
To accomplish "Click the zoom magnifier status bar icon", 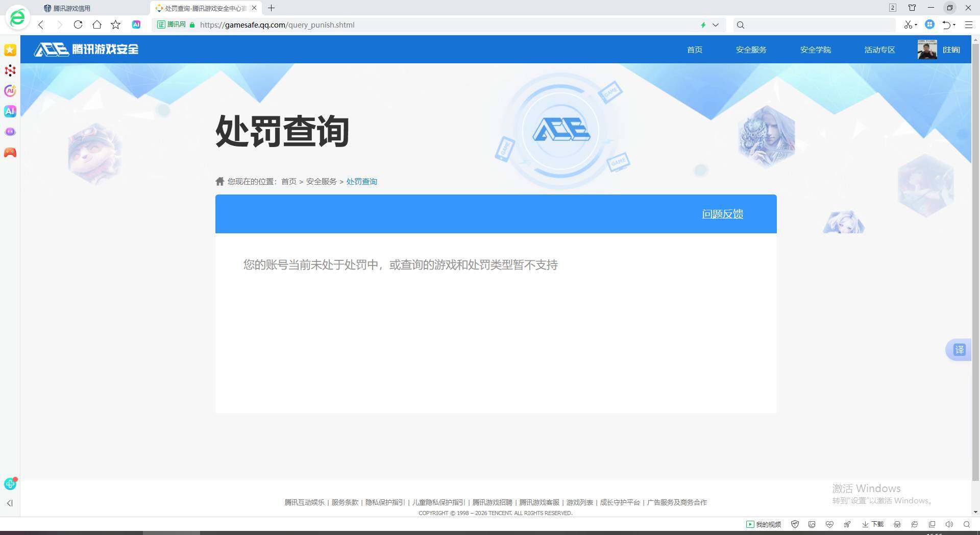I will [x=967, y=524].
